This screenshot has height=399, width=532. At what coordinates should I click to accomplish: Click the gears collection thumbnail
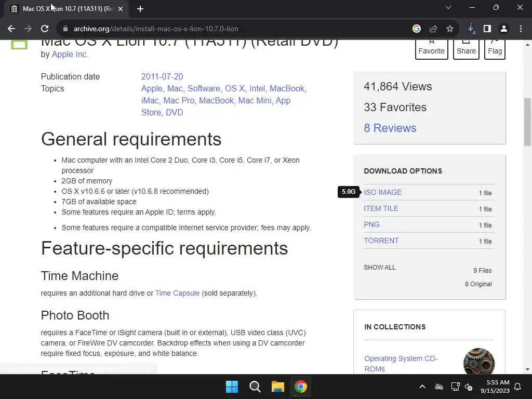478,362
